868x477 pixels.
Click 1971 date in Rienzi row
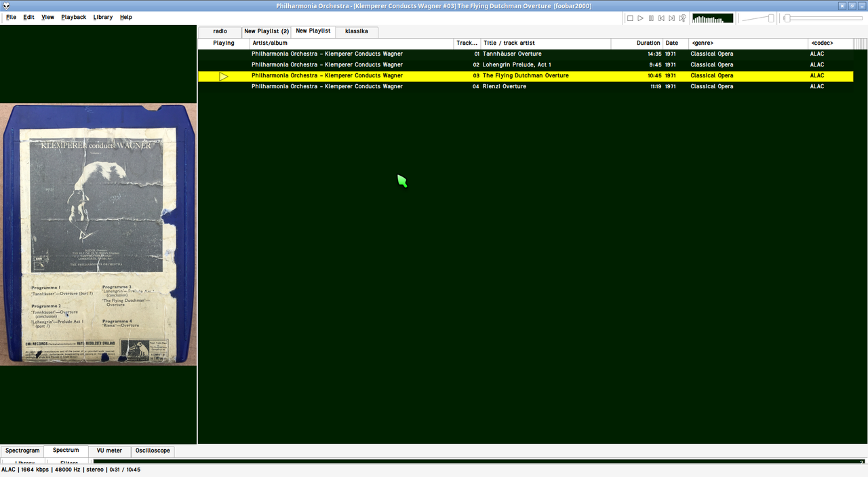(x=670, y=87)
